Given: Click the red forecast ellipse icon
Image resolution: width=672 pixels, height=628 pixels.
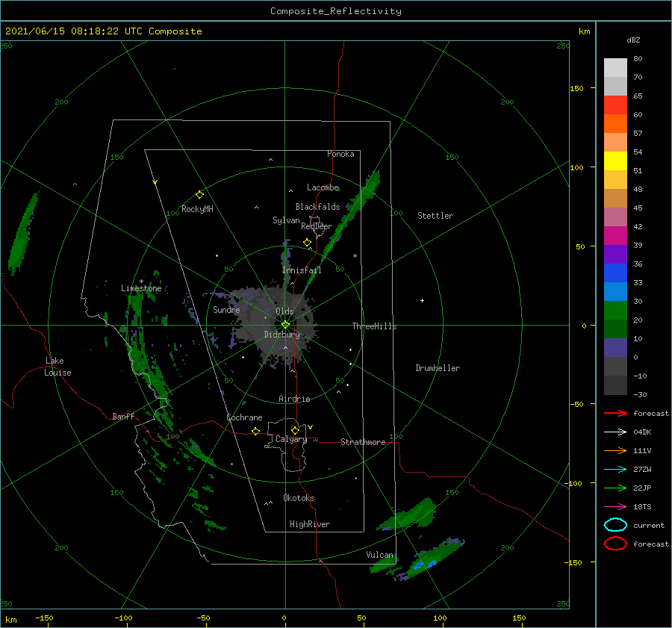Looking at the screenshot, I should (x=615, y=544).
